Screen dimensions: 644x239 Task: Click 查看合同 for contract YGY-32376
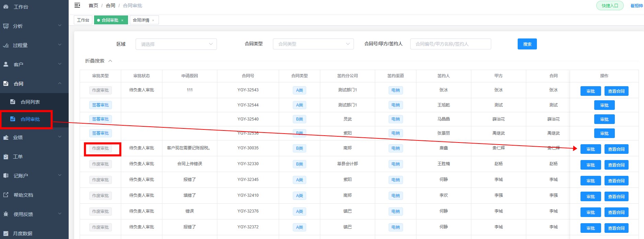(616, 212)
